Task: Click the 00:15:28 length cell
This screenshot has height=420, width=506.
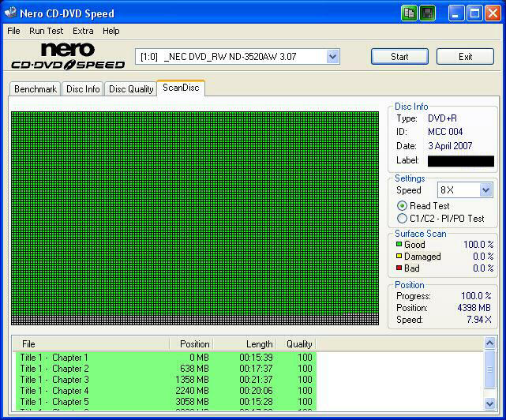Action: [x=256, y=402]
